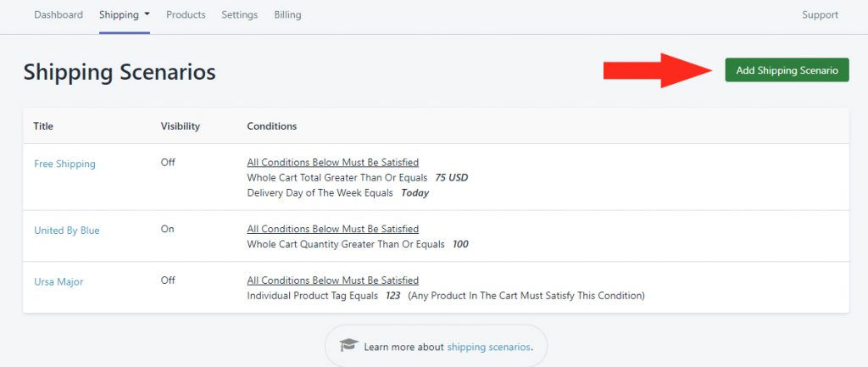Click the Title column header
The width and height of the screenshot is (868, 367).
click(x=43, y=126)
